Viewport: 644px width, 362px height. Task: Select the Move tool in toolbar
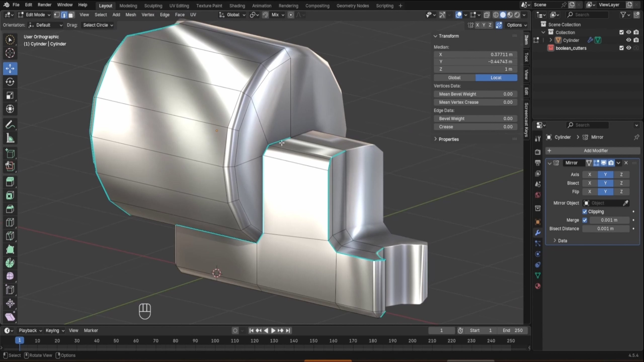(x=10, y=68)
